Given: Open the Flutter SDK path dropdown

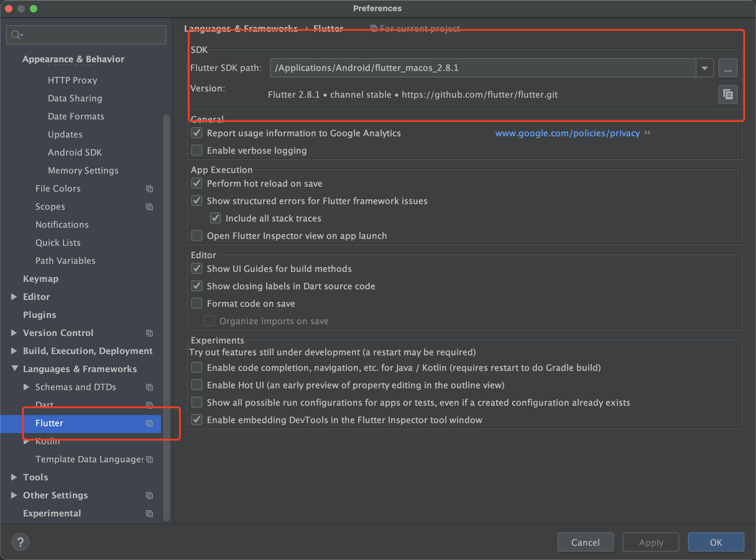Looking at the screenshot, I should click(x=704, y=68).
